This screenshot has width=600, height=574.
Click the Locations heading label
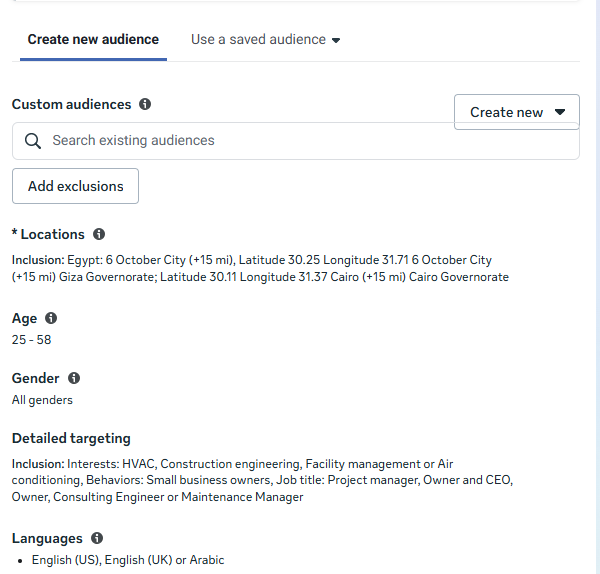click(x=48, y=234)
